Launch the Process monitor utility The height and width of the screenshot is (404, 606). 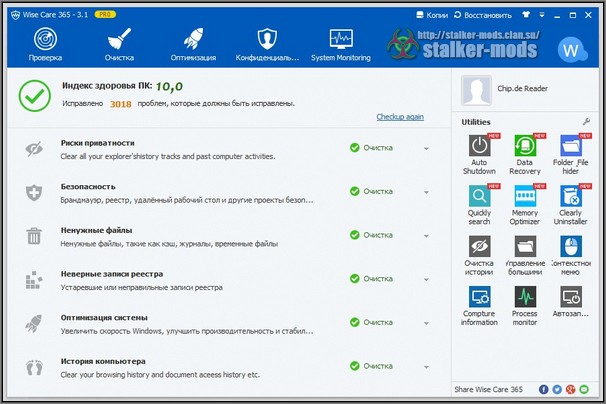[x=525, y=305]
